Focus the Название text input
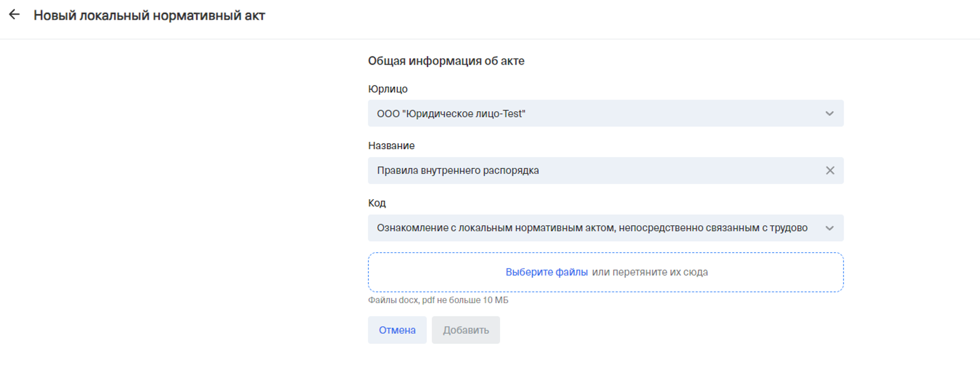The width and height of the screenshot is (980, 366). point(637,171)
